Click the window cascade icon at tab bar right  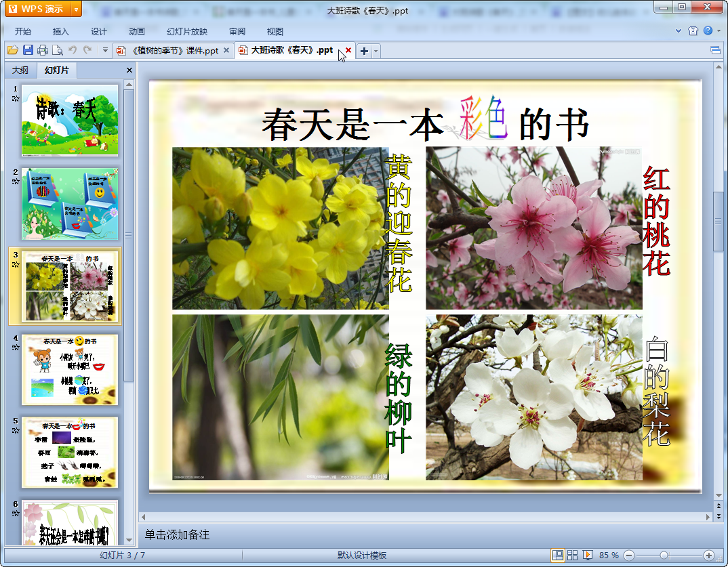[x=715, y=50]
